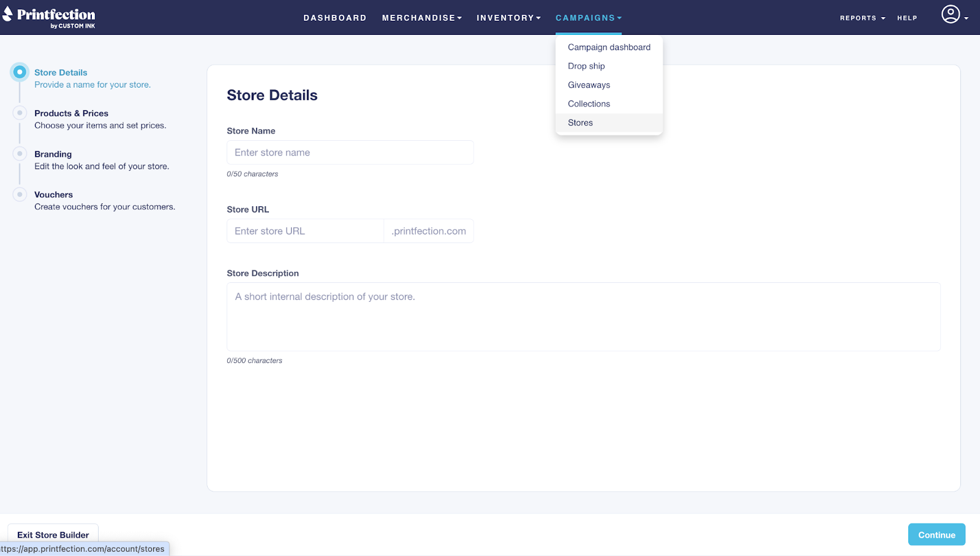Open the Reports dropdown
The width and height of the screenshot is (980, 556).
point(862,18)
